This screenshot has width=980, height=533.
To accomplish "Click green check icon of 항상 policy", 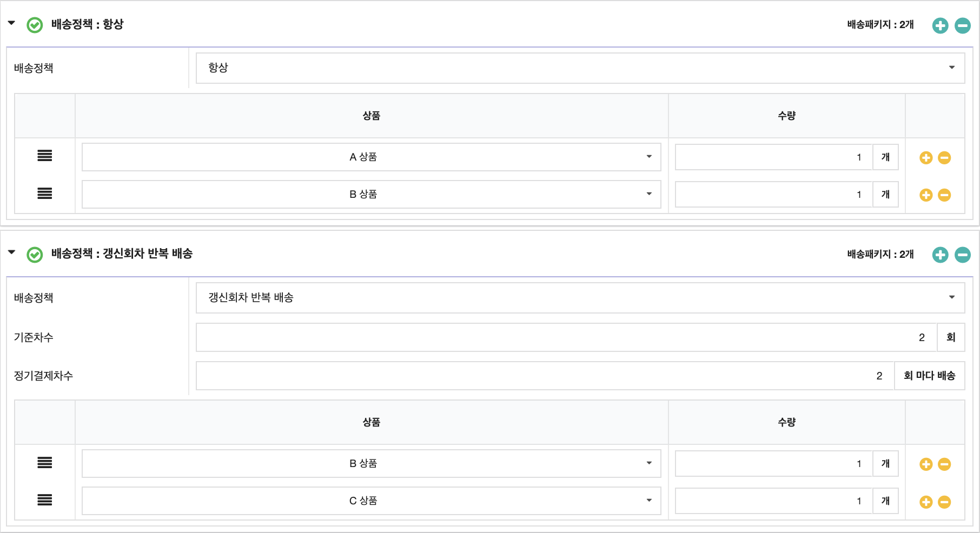I will [x=35, y=25].
